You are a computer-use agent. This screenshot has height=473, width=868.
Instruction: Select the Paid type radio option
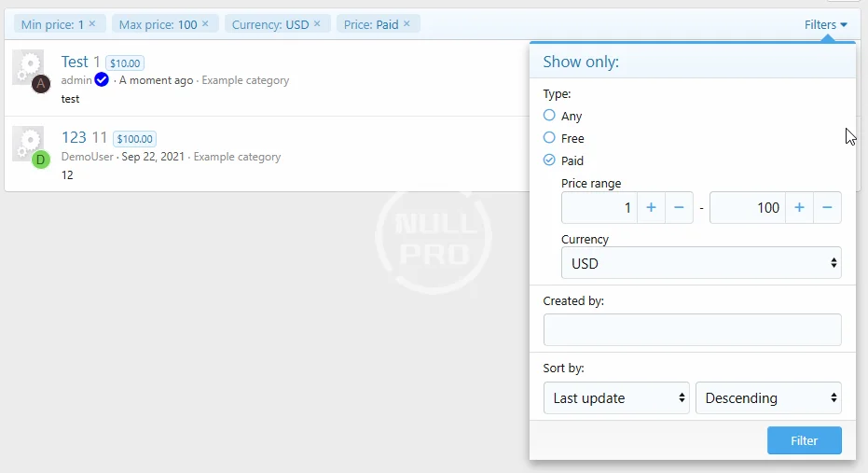[549, 160]
